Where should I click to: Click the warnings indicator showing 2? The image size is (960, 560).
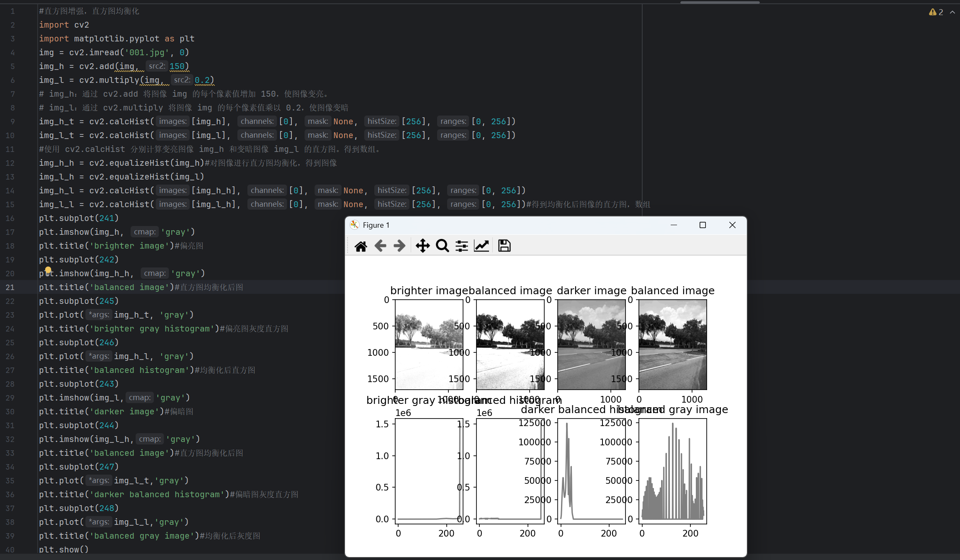(x=936, y=12)
